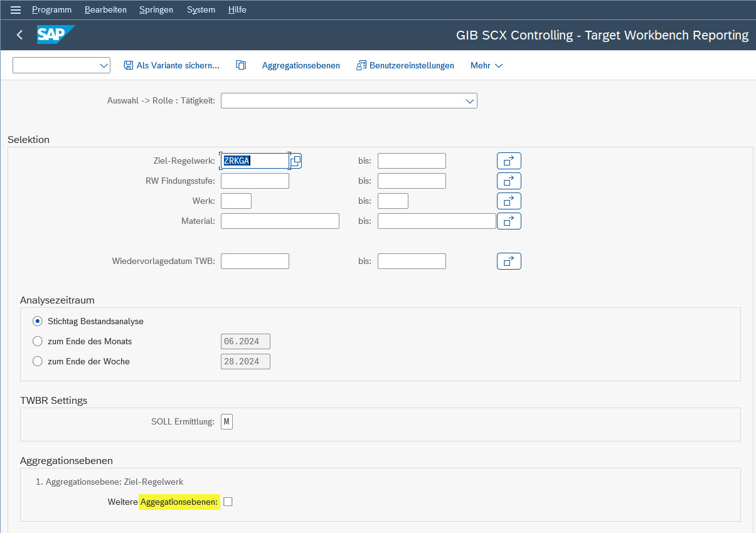Screen dimensions: 756x533
Task: Click the back arrow icon
Action: coord(19,35)
